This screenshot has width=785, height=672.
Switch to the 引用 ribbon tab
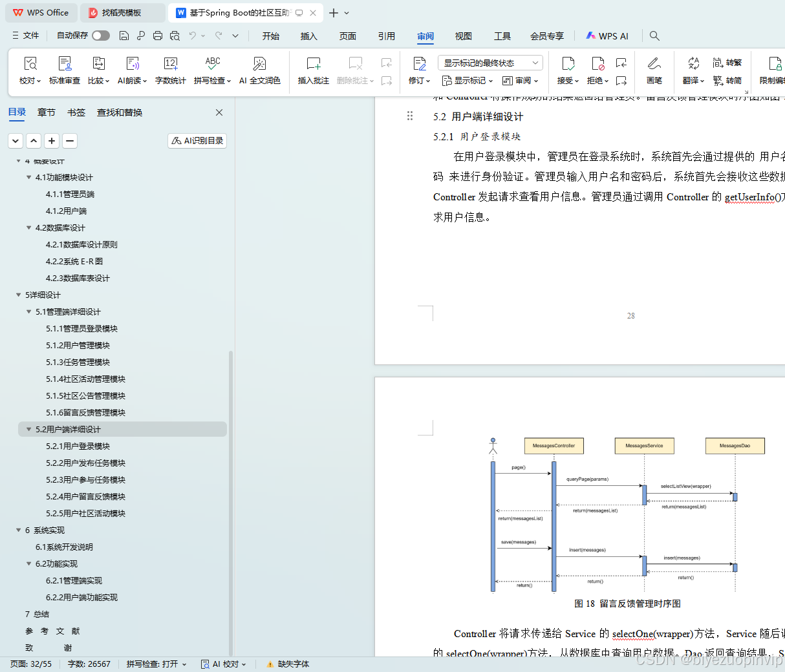point(387,36)
